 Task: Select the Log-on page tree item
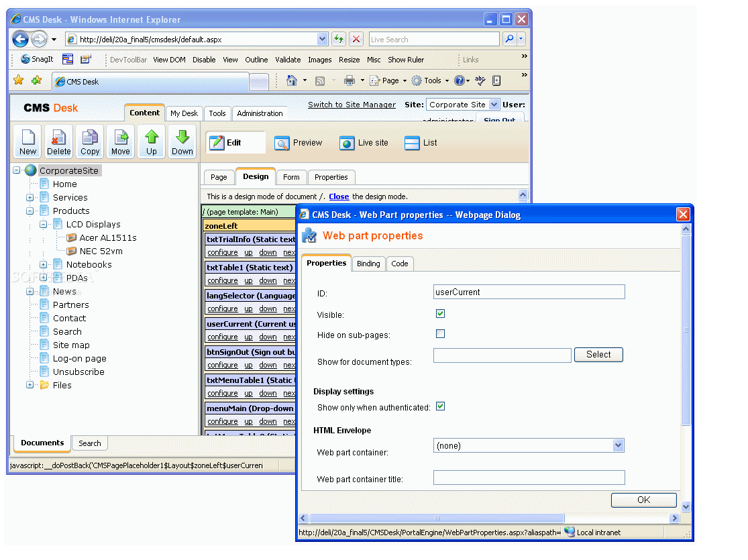point(80,358)
